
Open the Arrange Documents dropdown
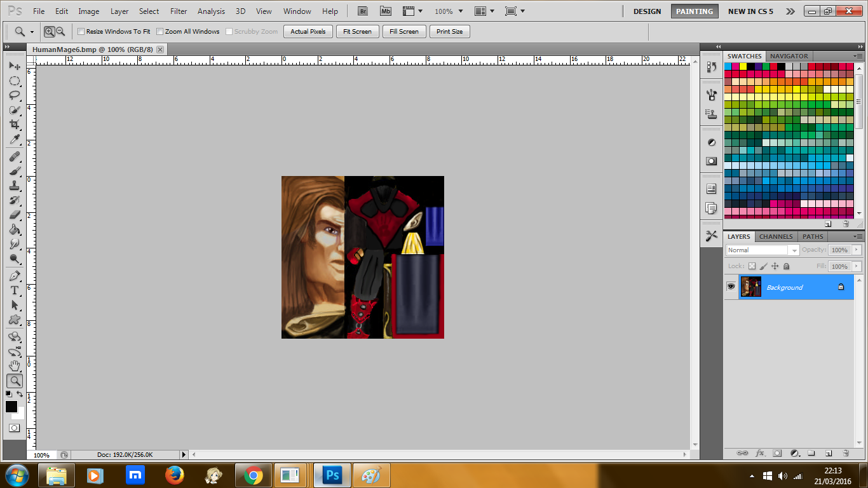point(485,11)
